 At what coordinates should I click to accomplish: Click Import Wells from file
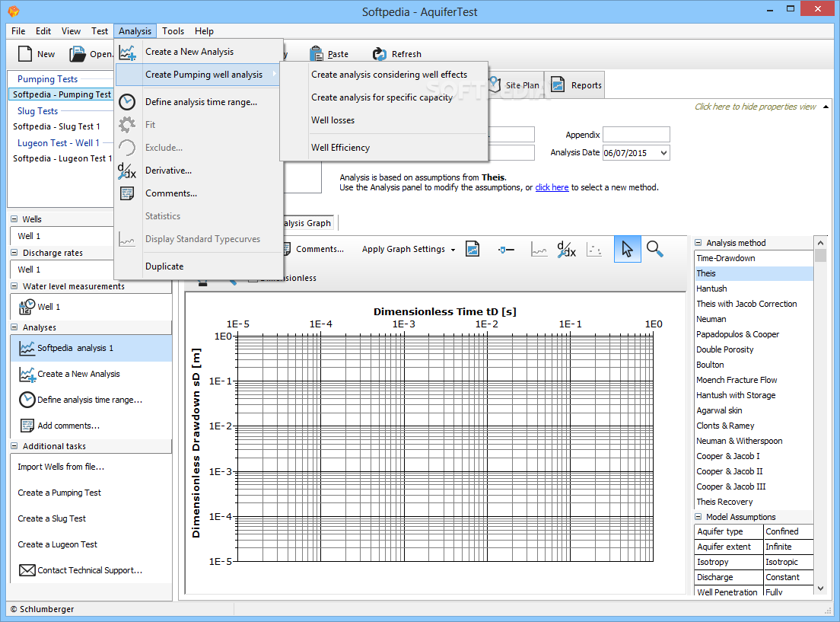coord(61,467)
